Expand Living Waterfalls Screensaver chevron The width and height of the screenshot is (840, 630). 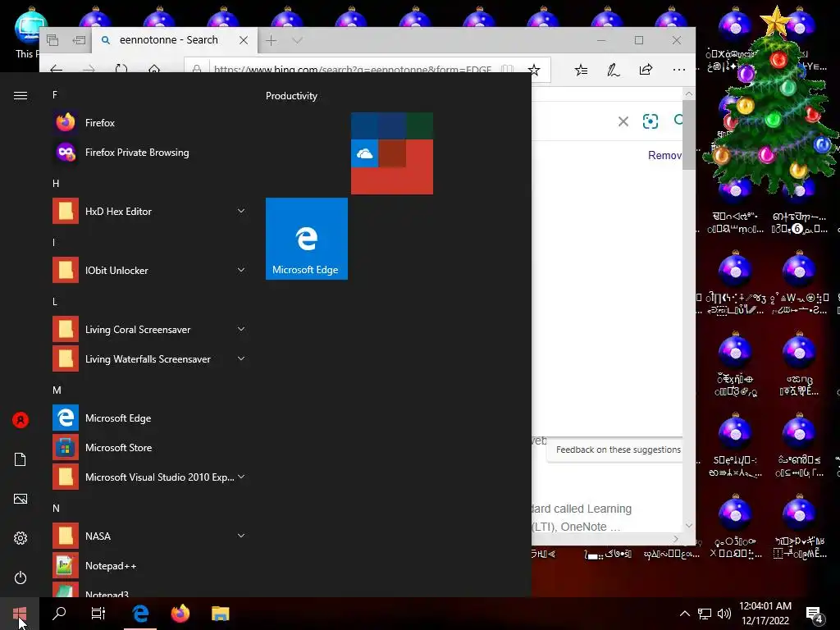pos(241,358)
